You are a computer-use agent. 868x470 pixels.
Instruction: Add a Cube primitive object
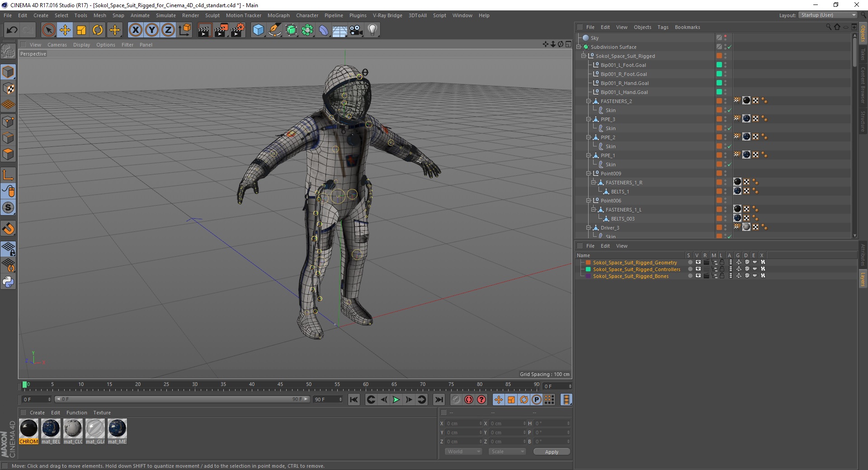(258, 30)
